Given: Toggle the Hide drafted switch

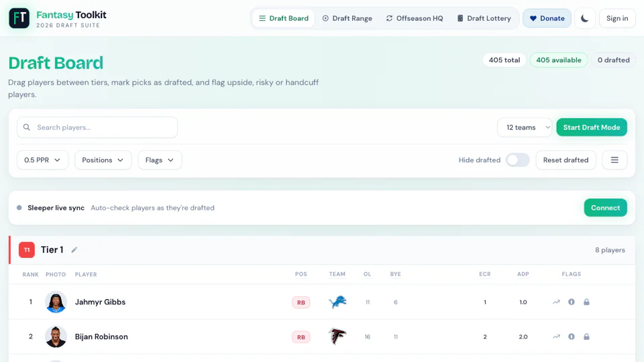Looking at the screenshot, I should click(x=517, y=160).
